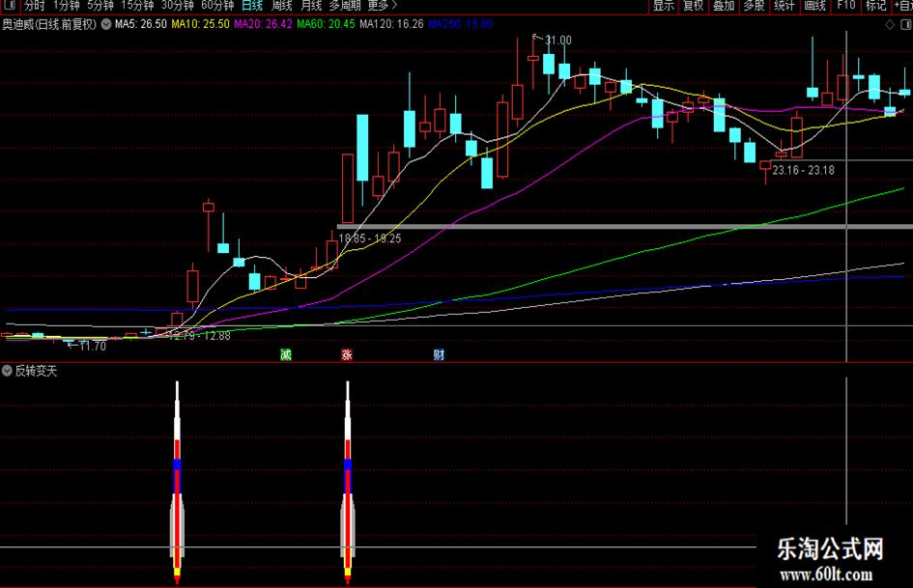Click the 12.79 - 12.88 gap label

(200, 336)
